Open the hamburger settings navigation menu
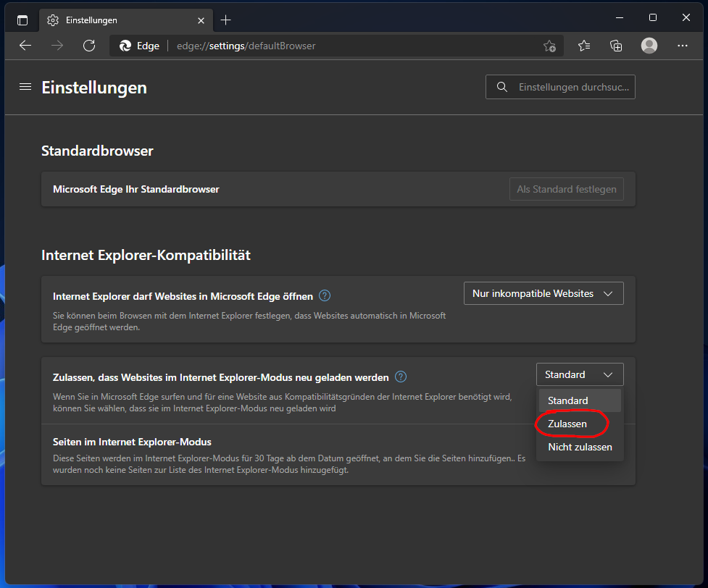Image resolution: width=708 pixels, height=588 pixels. tap(25, 87)
